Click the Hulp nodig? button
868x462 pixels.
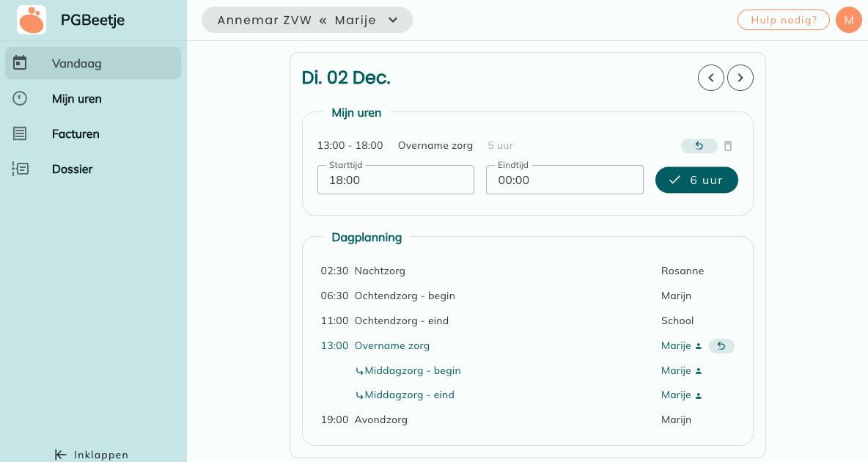coord(783,20)
